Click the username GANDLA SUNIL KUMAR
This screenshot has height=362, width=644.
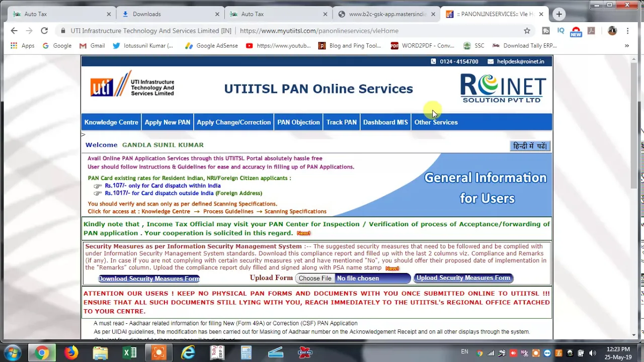(163, 145)
